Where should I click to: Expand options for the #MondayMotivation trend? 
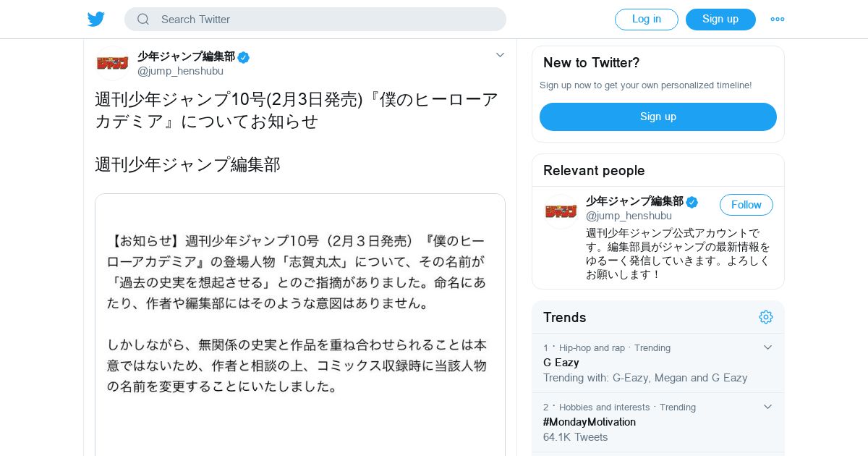coord(768,407)
